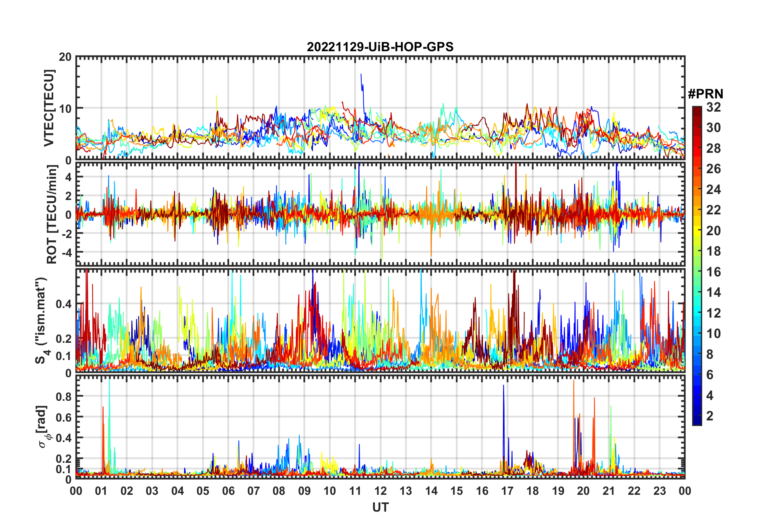This screenshot has width=761, height=532.
Task: Click the 20 tick on the VTEC axis
Action: (x=65, y=57)
